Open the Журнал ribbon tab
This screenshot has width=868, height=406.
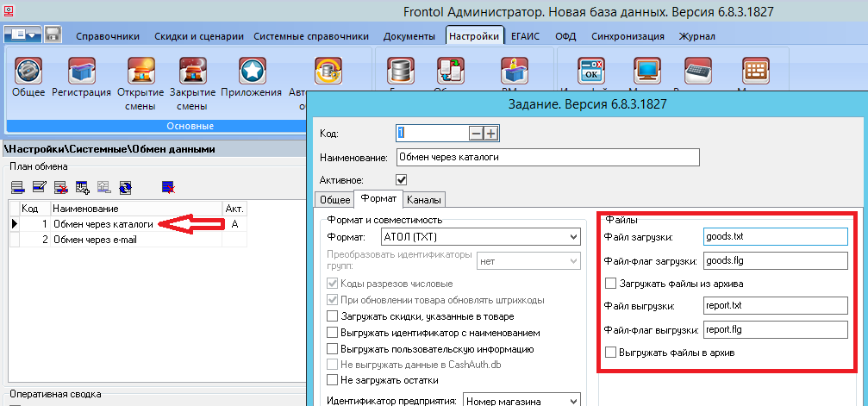697,36
